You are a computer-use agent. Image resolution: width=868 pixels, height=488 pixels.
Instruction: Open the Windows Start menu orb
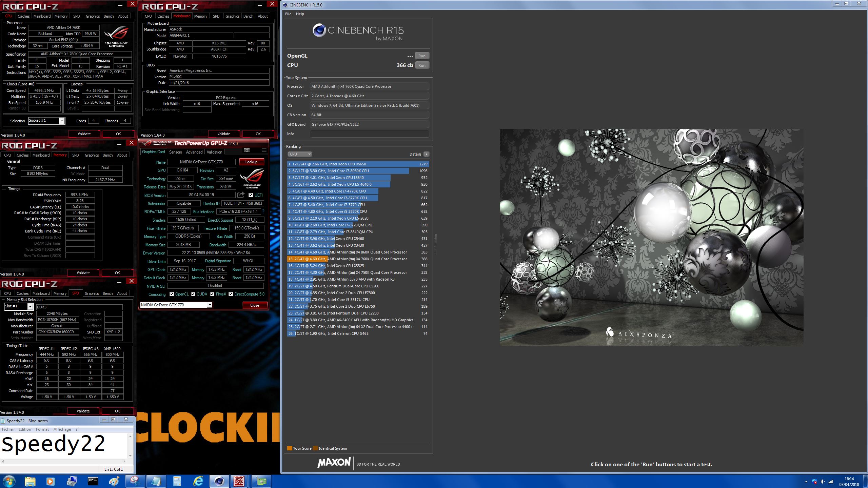pos(9,481)
